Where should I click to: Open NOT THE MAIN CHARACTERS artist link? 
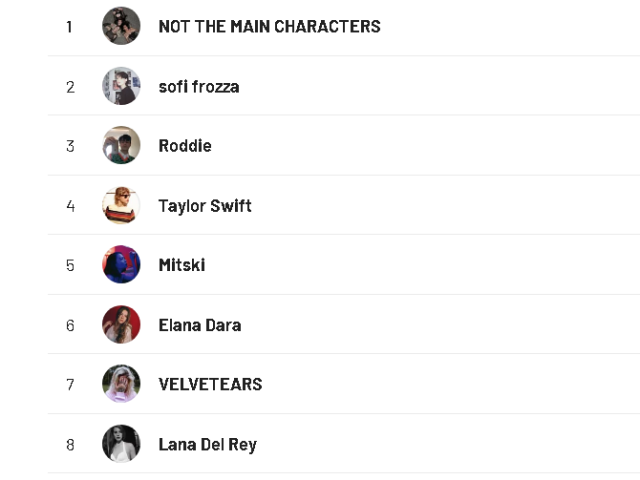pyautogui.click(x=269, y=27)
